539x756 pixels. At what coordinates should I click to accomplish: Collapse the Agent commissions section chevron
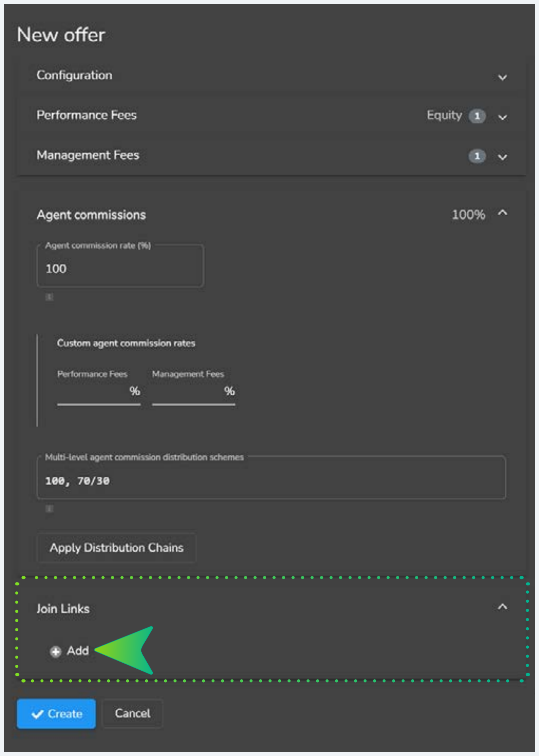tap(502, 213)
